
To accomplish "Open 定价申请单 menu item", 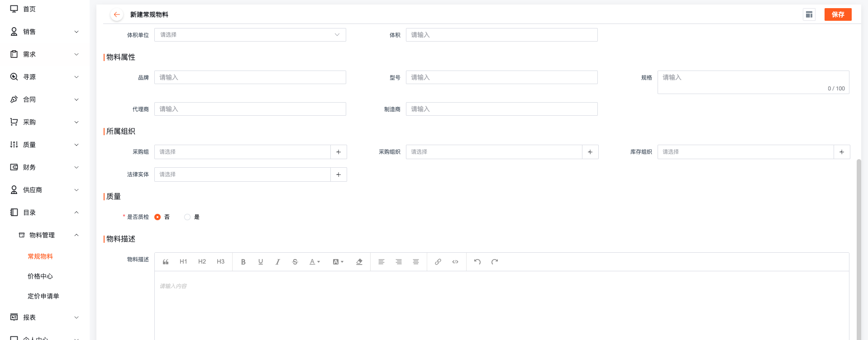I will 43,296.
